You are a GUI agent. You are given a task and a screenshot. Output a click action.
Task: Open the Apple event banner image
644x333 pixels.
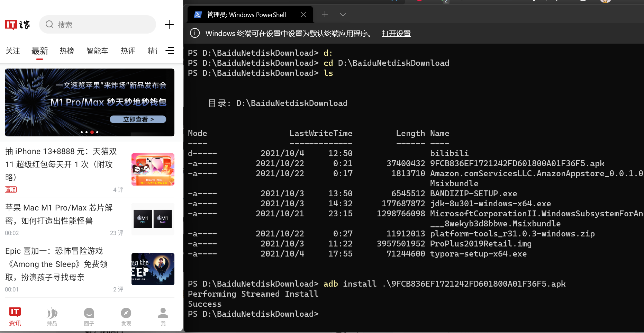90,102
